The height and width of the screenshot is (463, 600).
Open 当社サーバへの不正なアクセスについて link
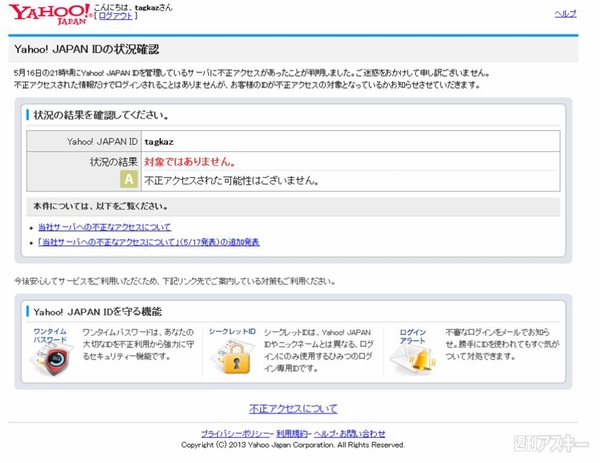pos(104,227)
